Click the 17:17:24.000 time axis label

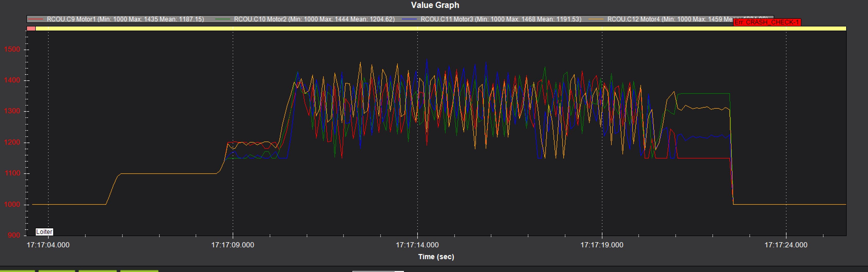click(786, 245)
